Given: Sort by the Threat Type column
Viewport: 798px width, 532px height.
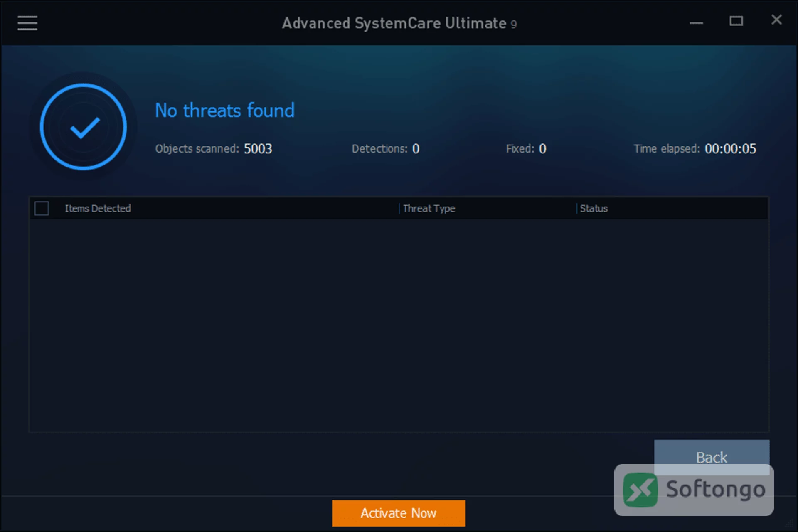Looking at the screenshot, I should 429,208.
